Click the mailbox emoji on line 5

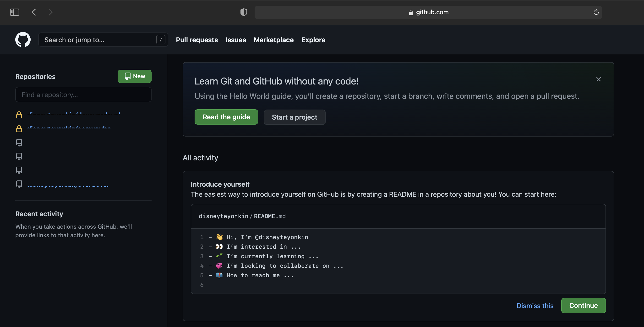point(219,275)
